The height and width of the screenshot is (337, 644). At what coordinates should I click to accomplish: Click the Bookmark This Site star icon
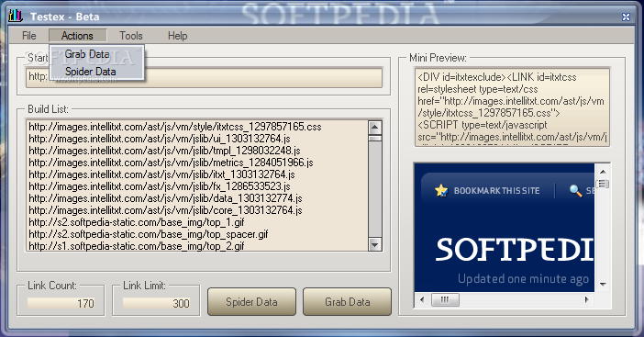[x=441, y=190]
